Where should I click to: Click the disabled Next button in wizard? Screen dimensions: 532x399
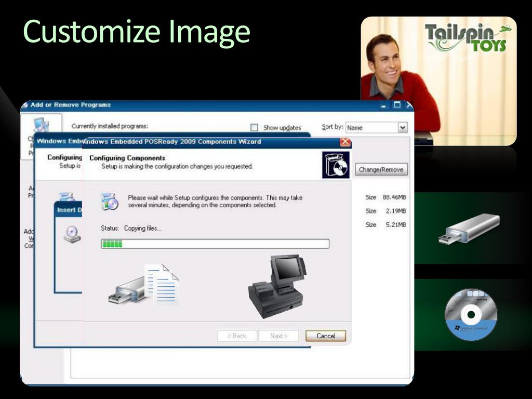tap(278, 336)
